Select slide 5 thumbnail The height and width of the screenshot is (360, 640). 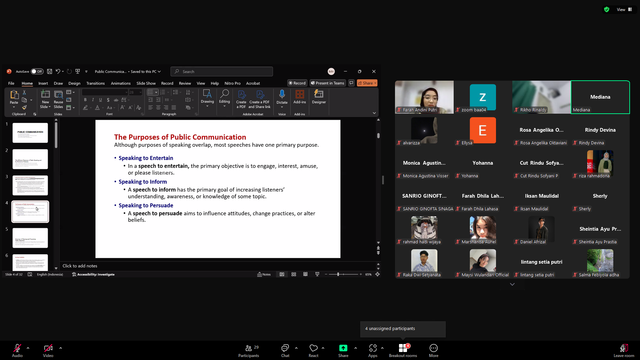pos(30,238)
